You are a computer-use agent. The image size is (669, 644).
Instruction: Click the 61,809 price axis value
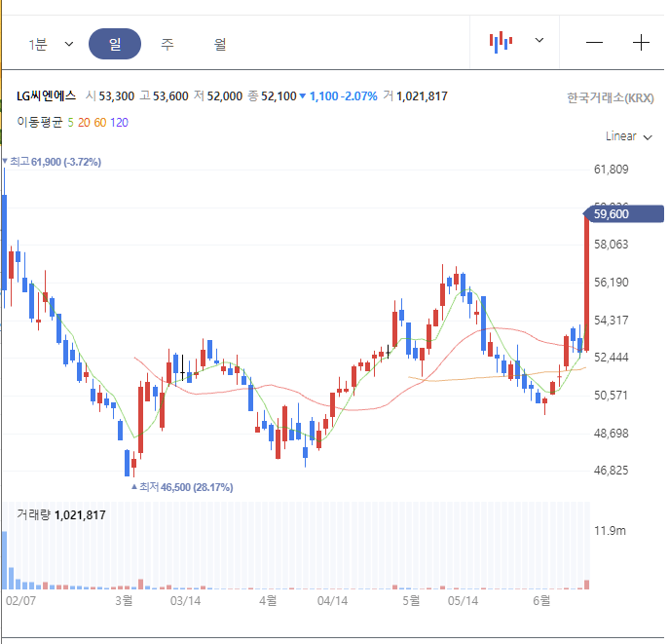[611, 170]
